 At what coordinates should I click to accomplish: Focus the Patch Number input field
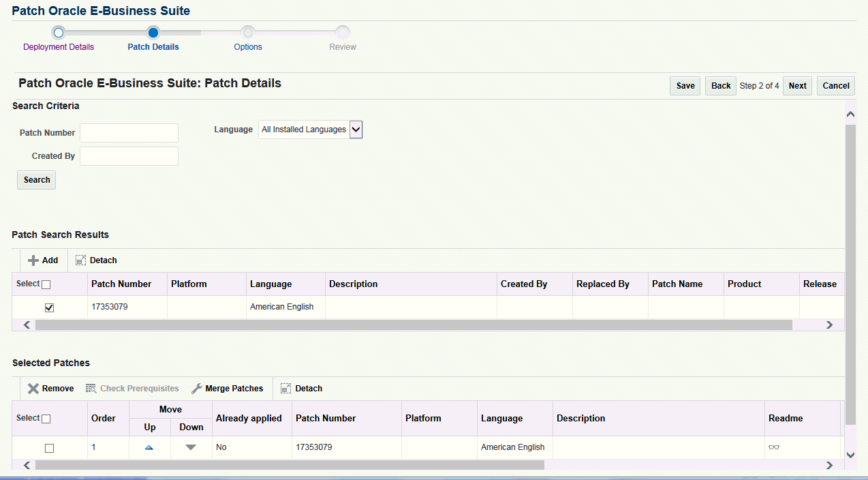[129, 133]
